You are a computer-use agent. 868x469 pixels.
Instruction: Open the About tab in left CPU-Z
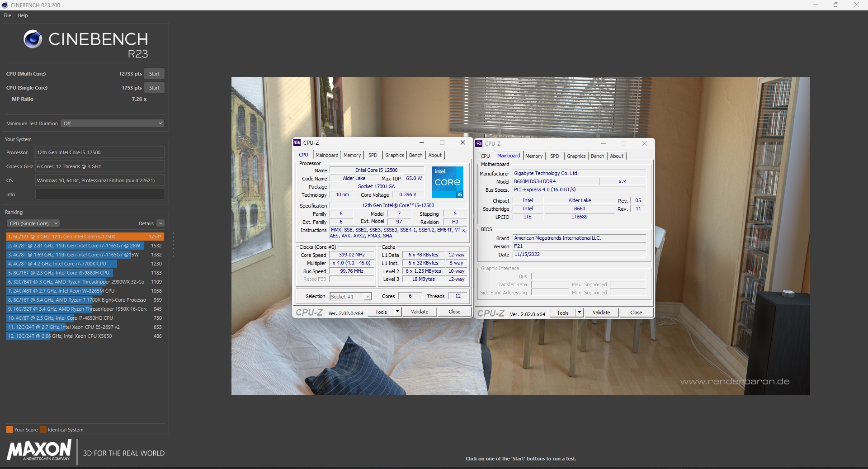pyautogui.click(x=435, y=155)
